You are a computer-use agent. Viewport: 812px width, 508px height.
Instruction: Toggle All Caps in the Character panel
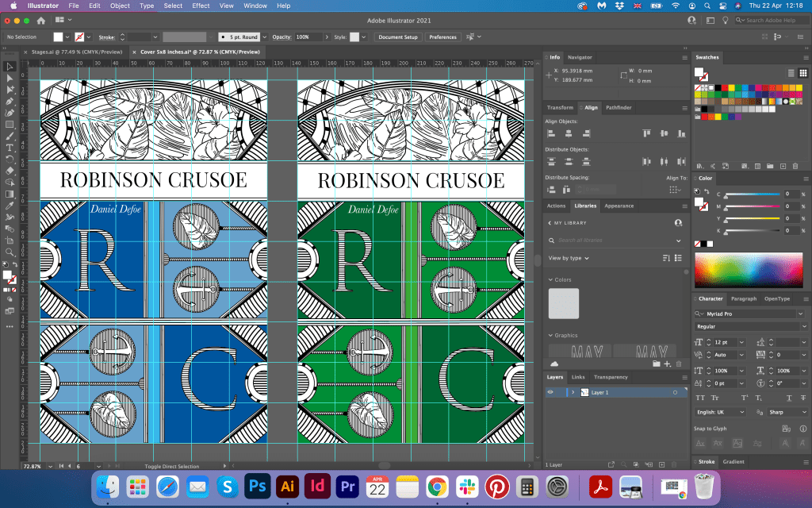point(701,397)
